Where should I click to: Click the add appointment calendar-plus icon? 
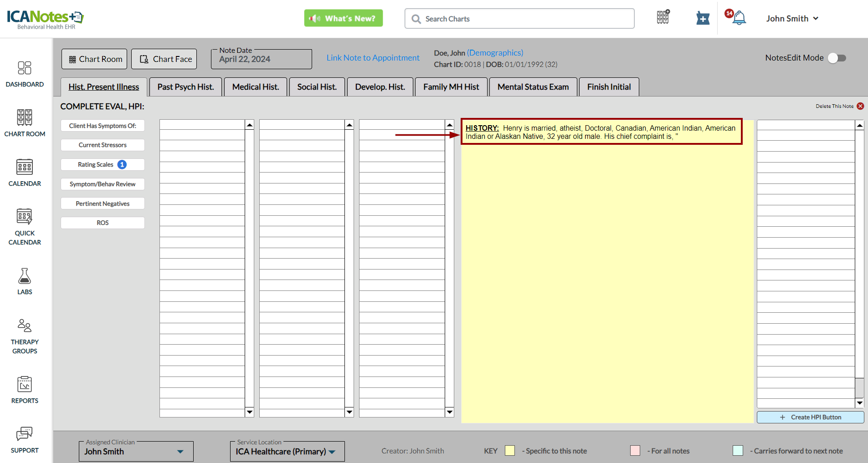point(703,18)
